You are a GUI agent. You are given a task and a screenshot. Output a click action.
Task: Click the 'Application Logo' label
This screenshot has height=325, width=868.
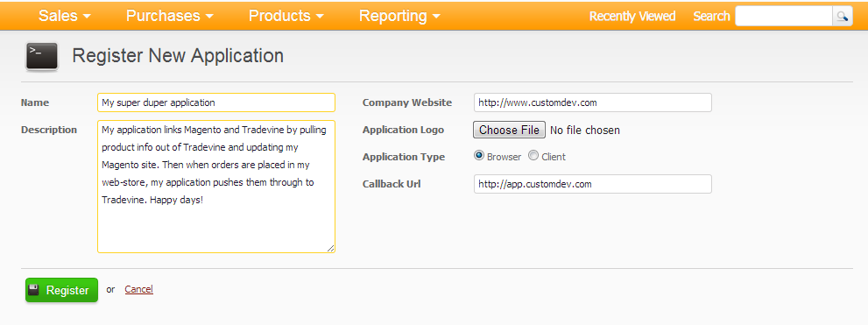coord(403,130)
